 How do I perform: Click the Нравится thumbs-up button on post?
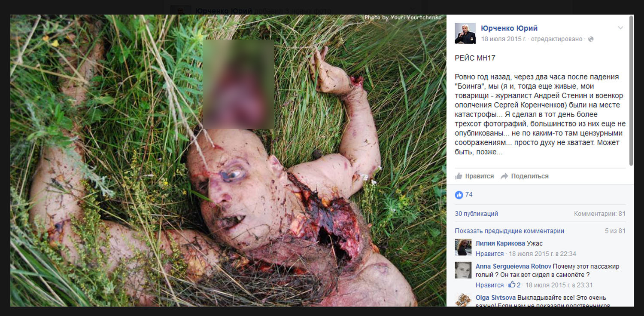point(474,176)
